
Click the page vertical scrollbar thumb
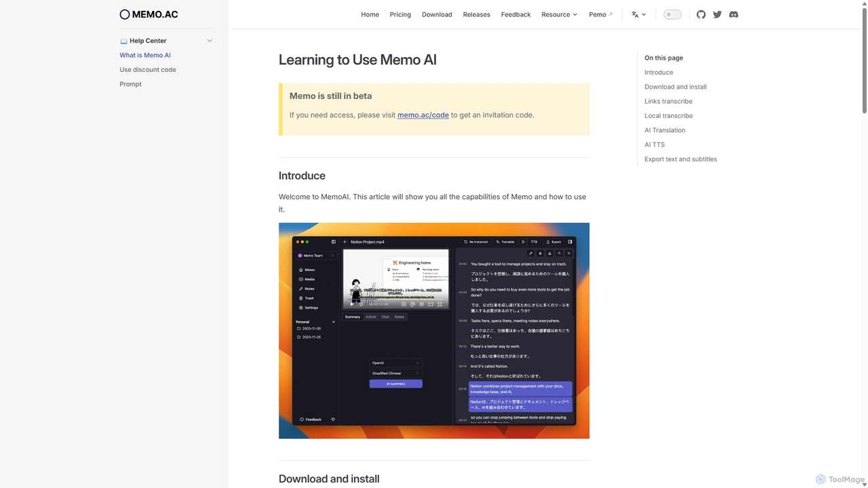(x=864, y=61)
